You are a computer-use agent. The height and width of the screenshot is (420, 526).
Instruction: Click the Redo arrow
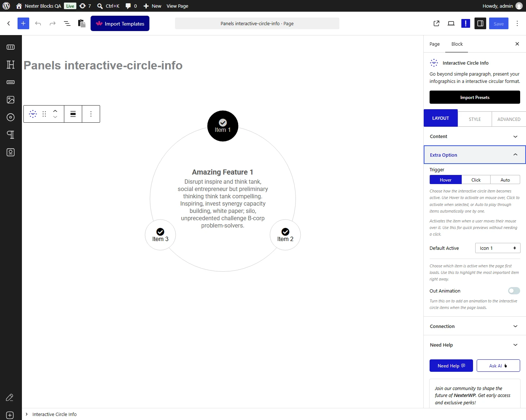point(53,23)
